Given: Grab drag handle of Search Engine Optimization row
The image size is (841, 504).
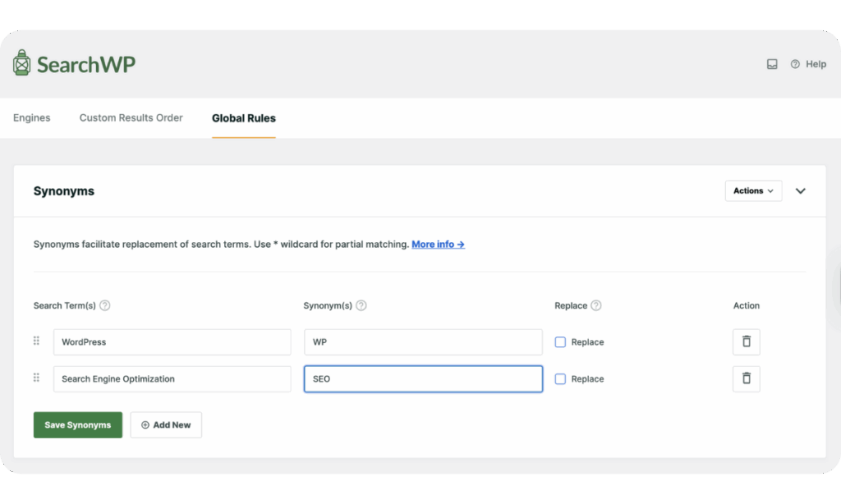Looking at the screenshot, I should pos(36,378).
